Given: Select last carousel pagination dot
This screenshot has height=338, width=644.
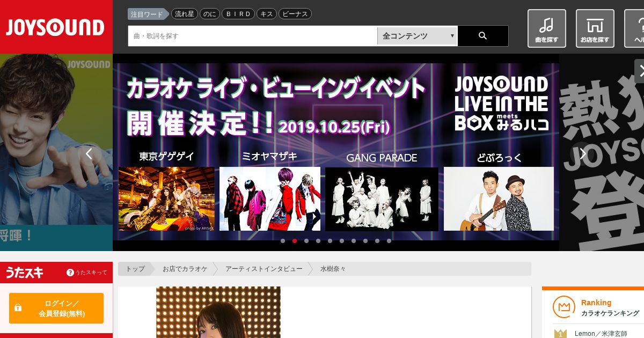Looking at the screenshot, I should pos(389,241).
